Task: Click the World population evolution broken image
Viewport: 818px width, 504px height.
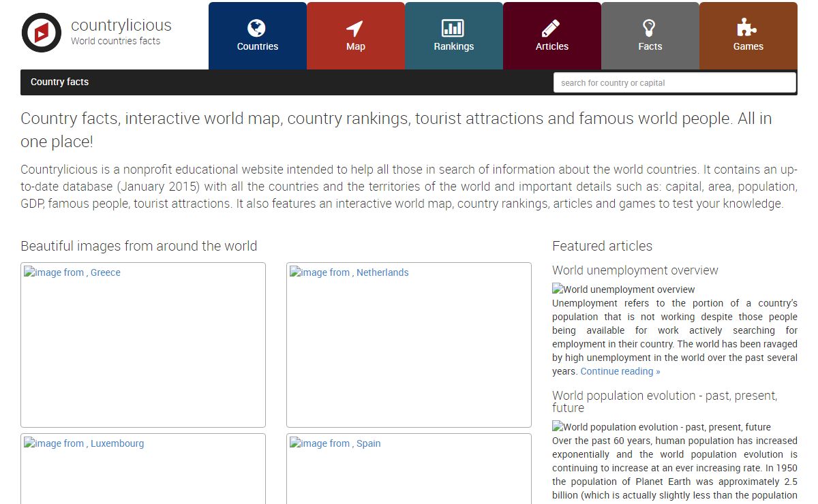Action: click(x=661, y=427)
